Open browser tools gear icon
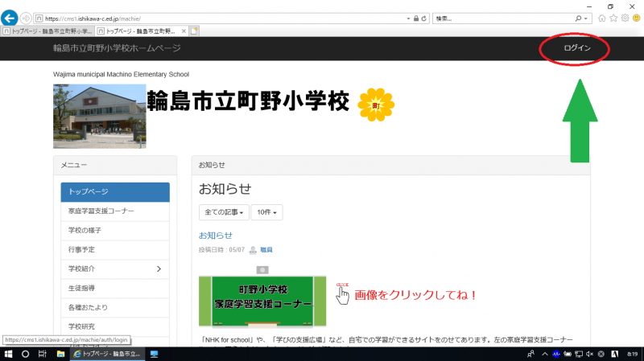 click(x=625, y=18)
